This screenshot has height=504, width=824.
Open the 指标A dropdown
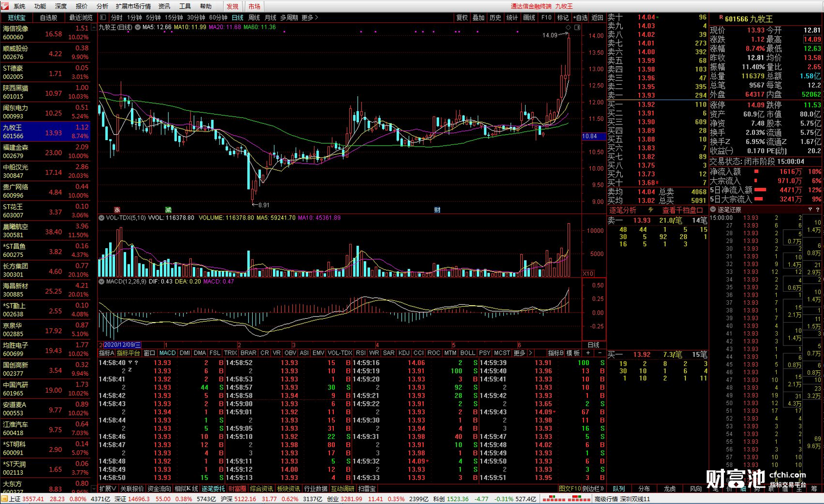pyautogui.click(x=107, y=353)
